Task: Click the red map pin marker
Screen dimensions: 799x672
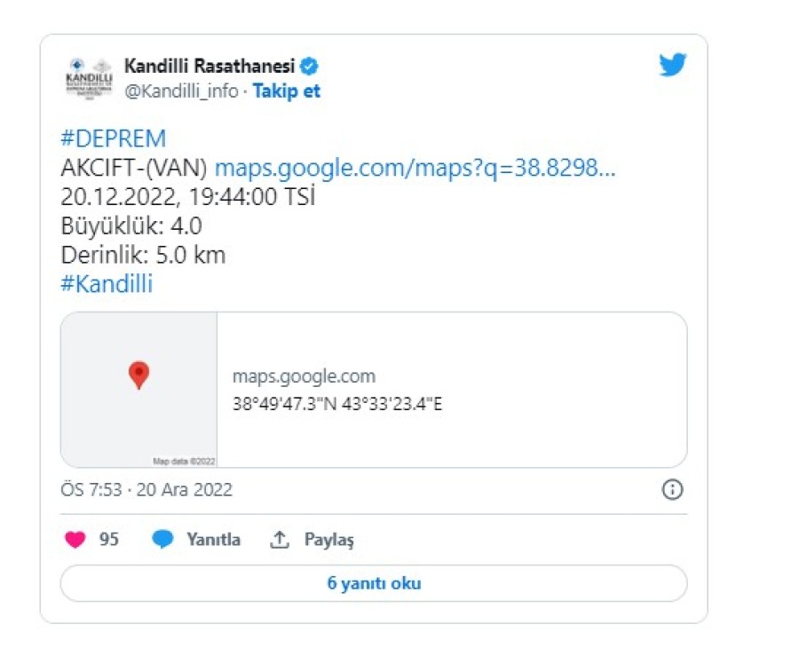Action: (138, 375)
